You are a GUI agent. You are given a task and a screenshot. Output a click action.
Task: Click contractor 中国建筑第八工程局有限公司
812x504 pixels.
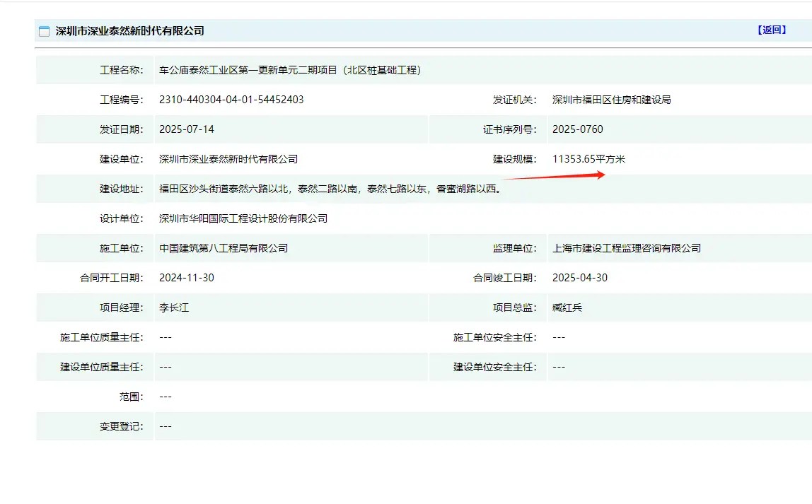224,248
